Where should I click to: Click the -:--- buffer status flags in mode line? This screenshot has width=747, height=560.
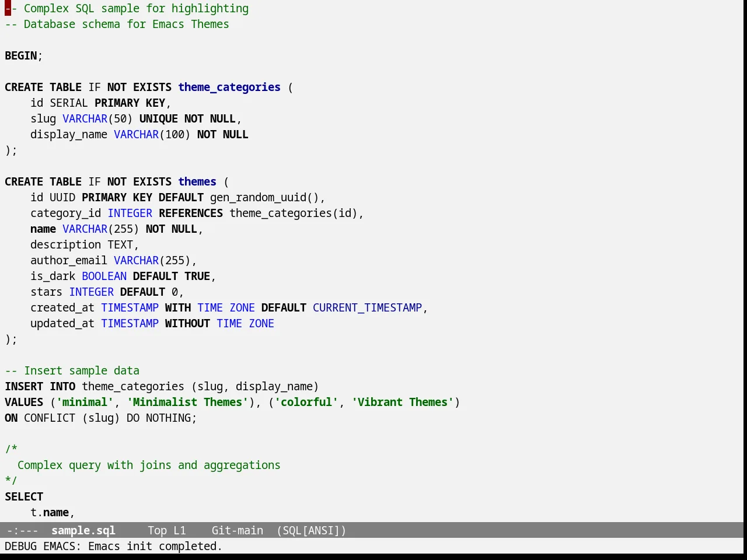(x=22, y=530)
